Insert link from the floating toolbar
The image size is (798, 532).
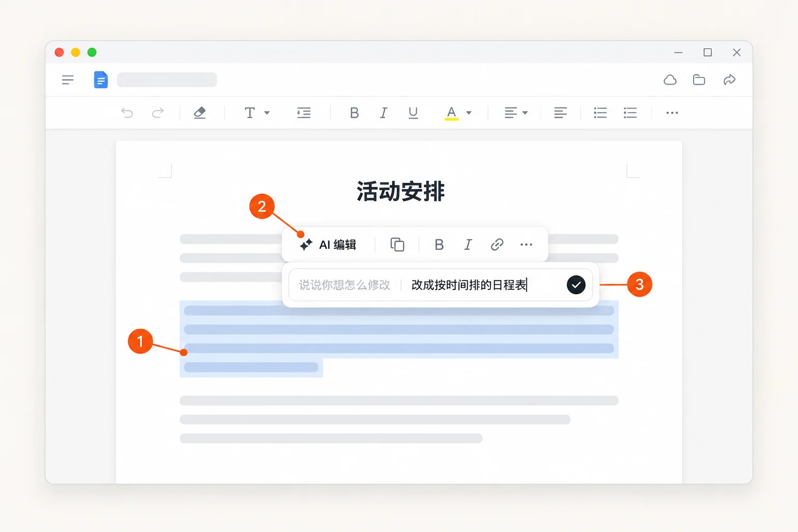point(497,245)
